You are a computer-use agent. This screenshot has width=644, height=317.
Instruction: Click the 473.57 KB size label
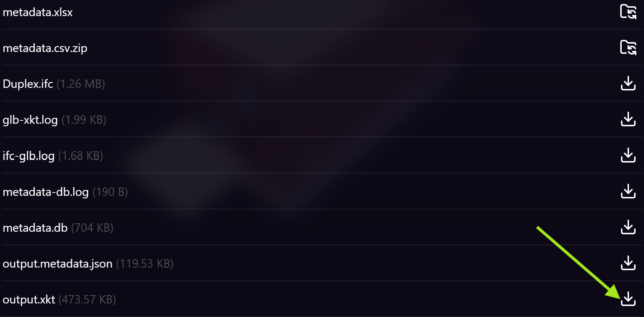pos(87,300)
